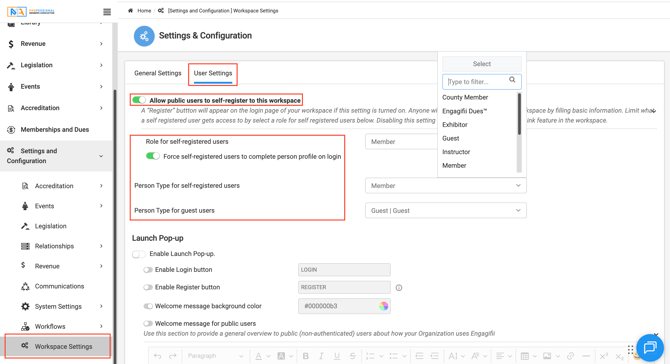The width and height of the screenshot is (670, 364).
Task: Click the info icon next to REGISTER field
Action: (399, 288)
